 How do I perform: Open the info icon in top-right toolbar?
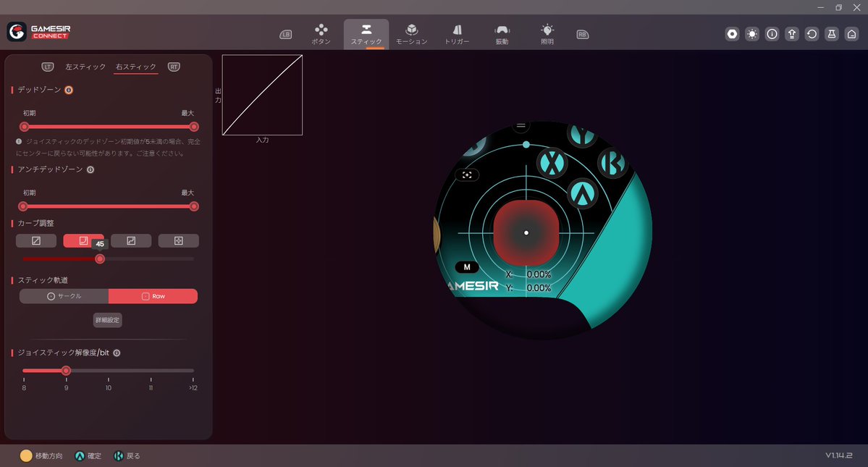[x=772, y=34]
